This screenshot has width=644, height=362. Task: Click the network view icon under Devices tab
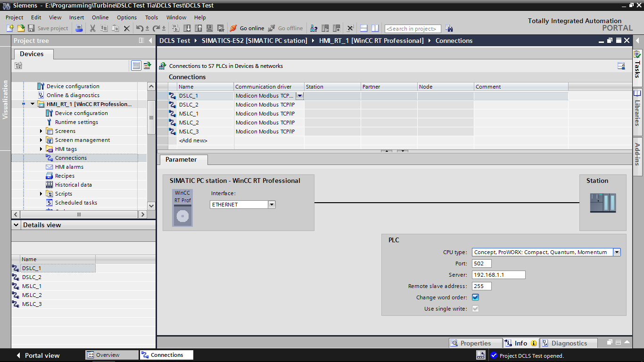click(18, 66)
